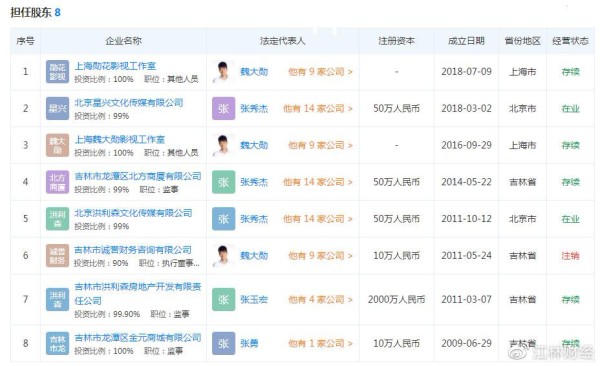Click the date 2018-03-02
The width and height of the screenshot is (600, 366).
(466, 108)
